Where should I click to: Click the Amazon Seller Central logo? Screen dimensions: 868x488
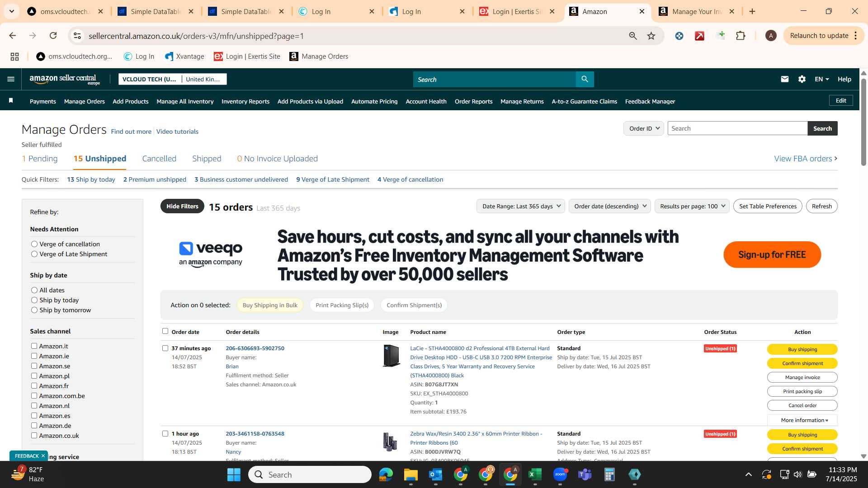click(x=65, y=80)
